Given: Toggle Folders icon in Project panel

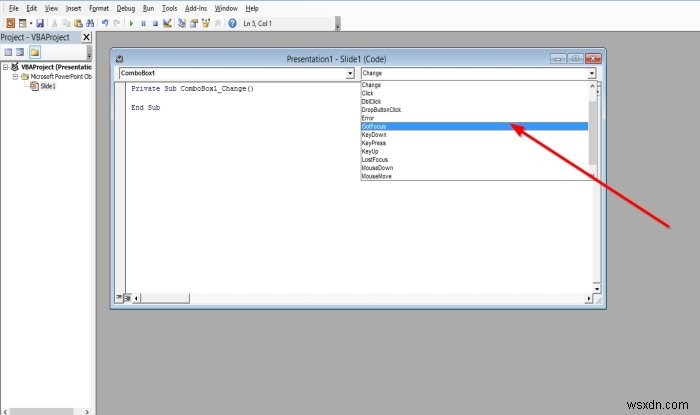Looking at the screenshot, I should pyautogui.click(x=35, y=52).
